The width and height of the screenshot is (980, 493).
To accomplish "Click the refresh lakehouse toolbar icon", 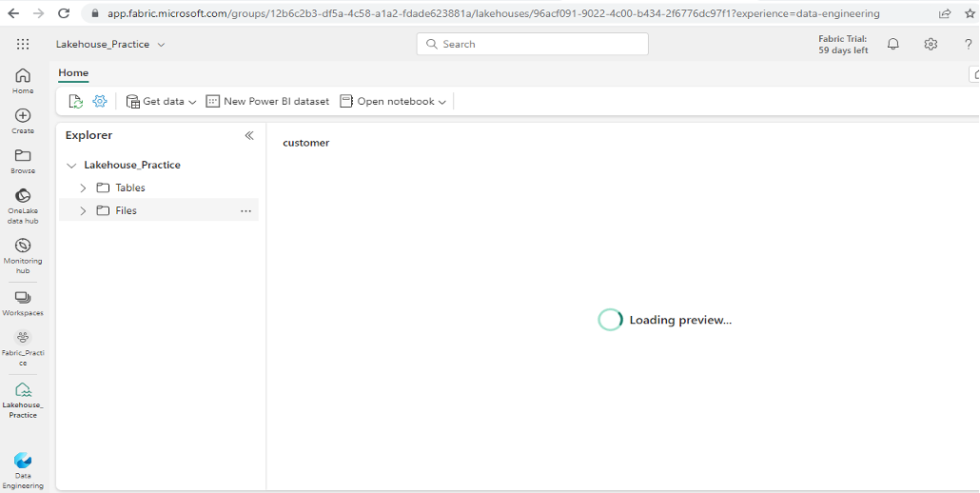I will pyautogui.click(x=75, y=101).
